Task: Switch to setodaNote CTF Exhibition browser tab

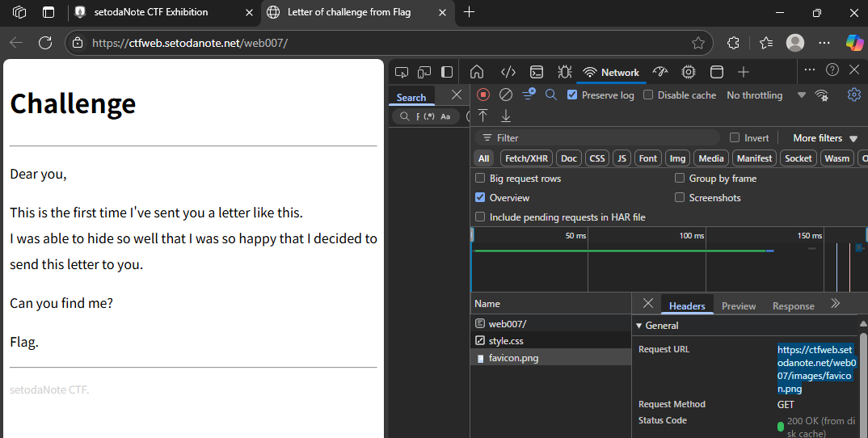Action: coord(164,12)
